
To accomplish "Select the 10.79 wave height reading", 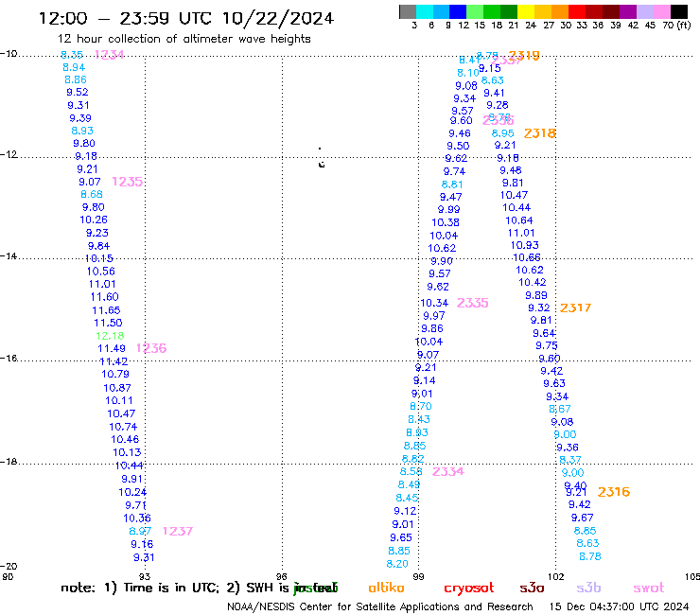I will pyautogui.click(x=115, y=374).
